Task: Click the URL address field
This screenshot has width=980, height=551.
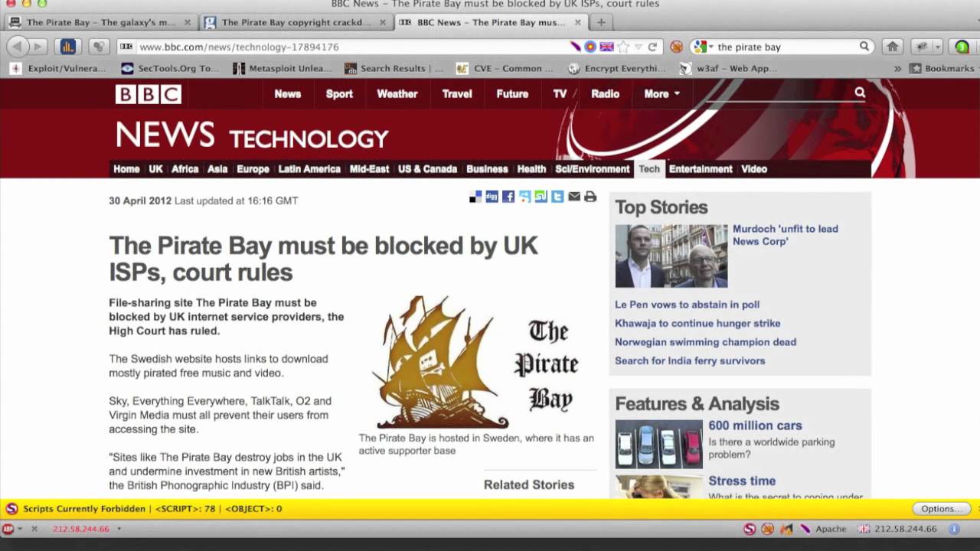Action: click(352, 47)
